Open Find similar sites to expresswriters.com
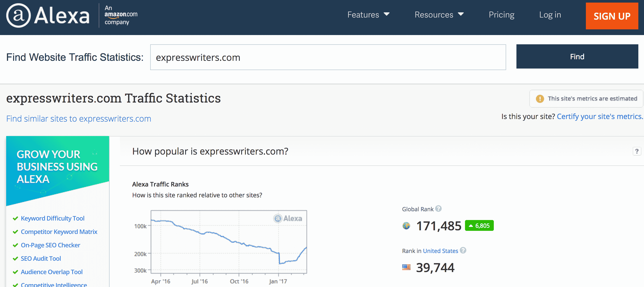 [x=79, y=119]
